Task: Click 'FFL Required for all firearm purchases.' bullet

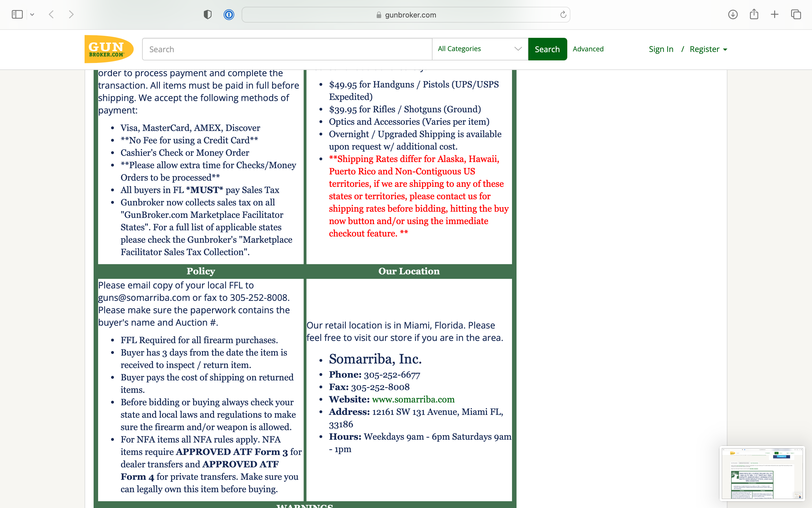Action: [x=199, y=340]
